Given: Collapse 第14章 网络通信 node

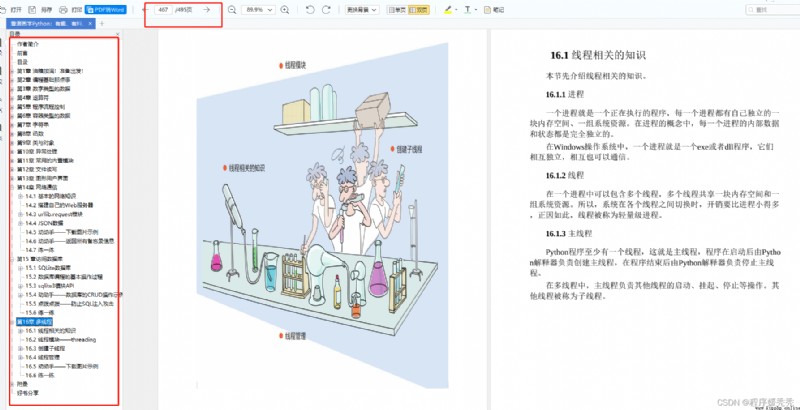Looking at the screenshot, I should tap(13, 187).
